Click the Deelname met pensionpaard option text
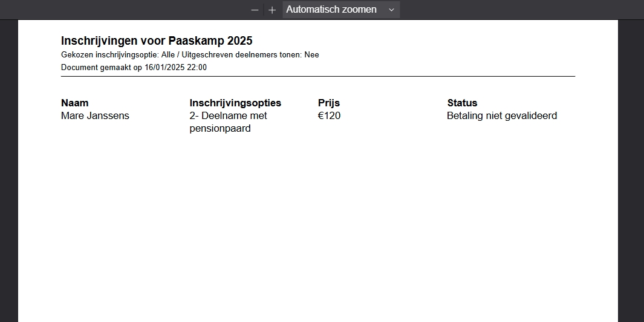Image resolution: width=644 pixels, height=322 pixels. [229, 122]
